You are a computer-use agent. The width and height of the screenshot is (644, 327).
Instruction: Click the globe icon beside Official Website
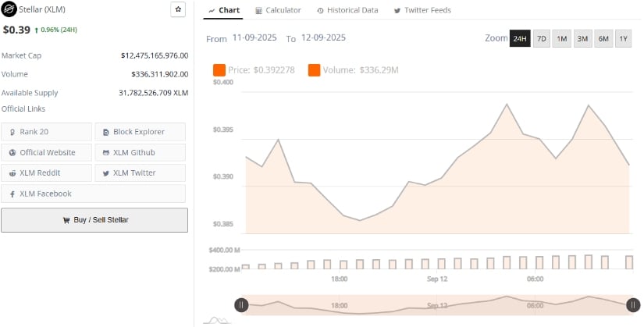(x=12, y=153)
